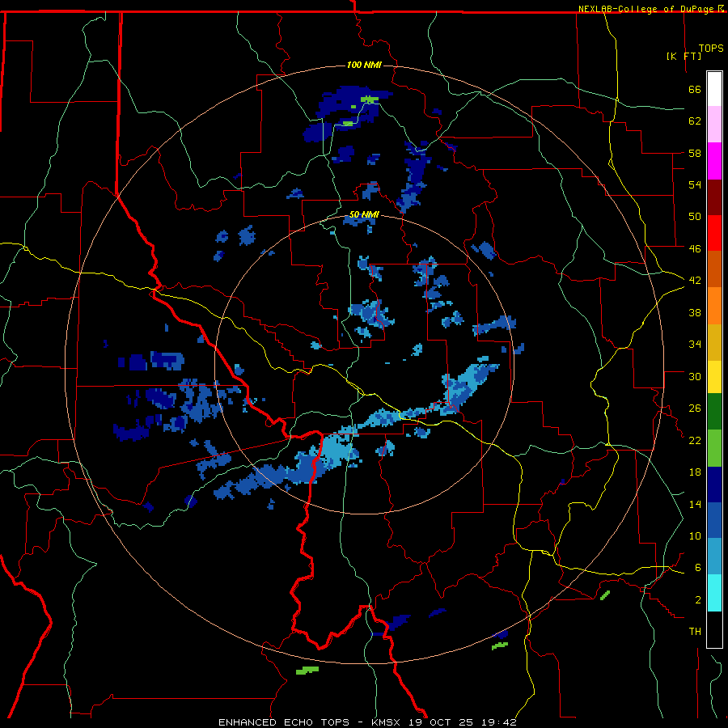Select the 10 legend value
The image size is (728, 728).
[695, 535]
